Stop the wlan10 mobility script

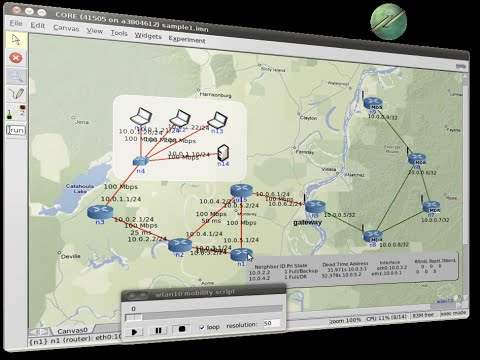coord(181,329)
